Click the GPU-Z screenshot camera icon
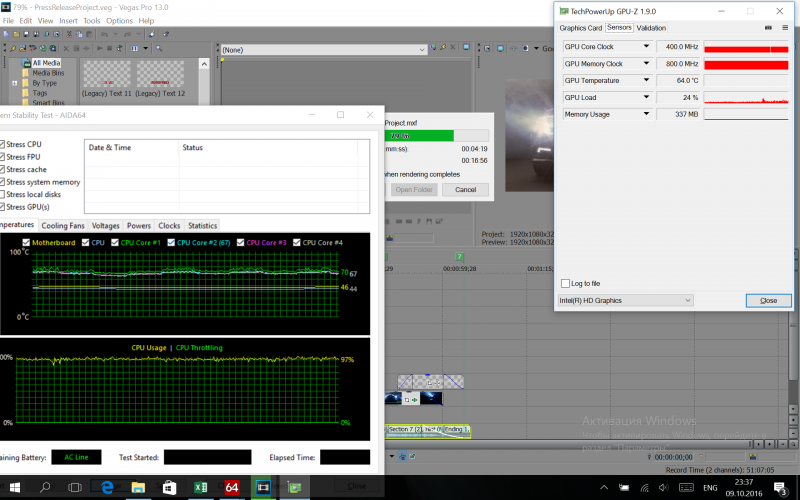The width and height of the screenshot is (800, 500). coord(769,28)
